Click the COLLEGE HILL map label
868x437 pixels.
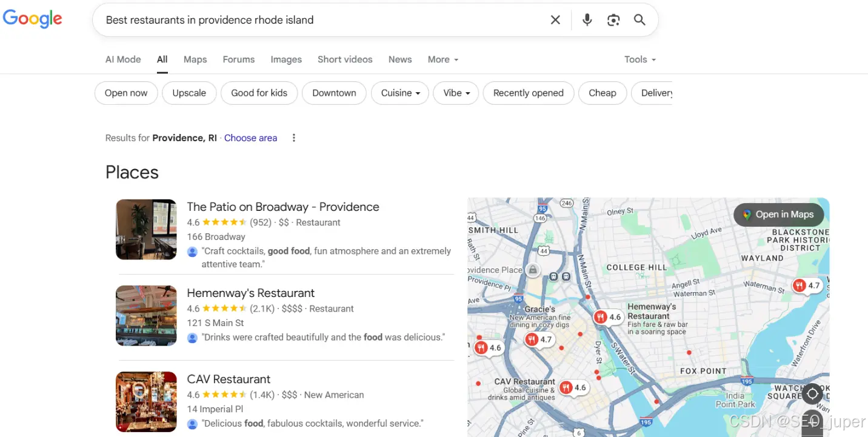click(x=636, y=267)
